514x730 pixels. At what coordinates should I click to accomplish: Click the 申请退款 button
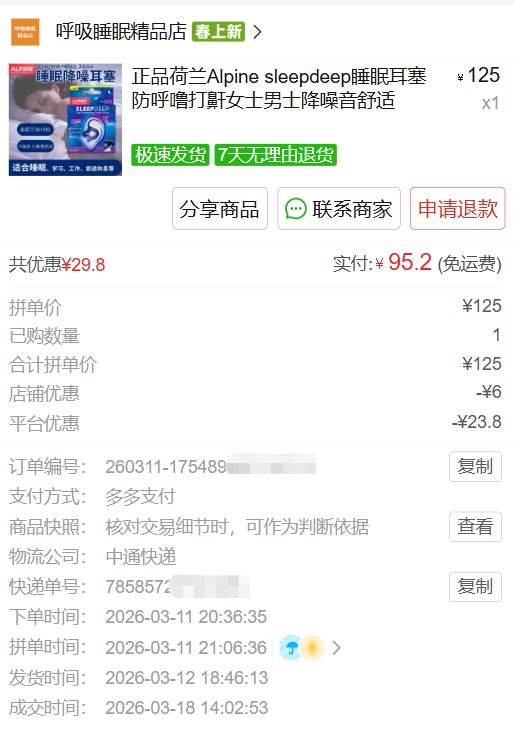point(458,209)
